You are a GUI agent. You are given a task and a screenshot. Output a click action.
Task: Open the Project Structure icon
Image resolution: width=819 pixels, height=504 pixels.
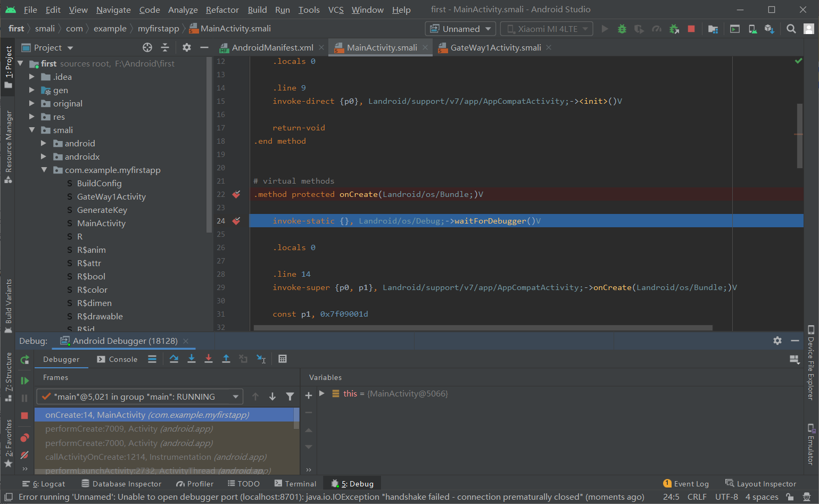tap(713, 29)
